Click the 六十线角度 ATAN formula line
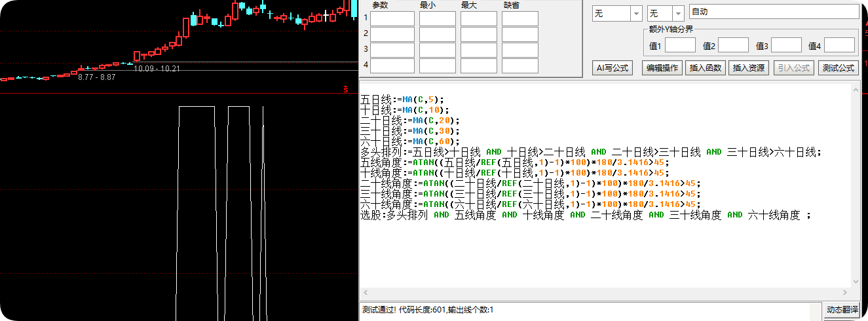The width and height of the screenshot is (868, 321). click(531, 204)
